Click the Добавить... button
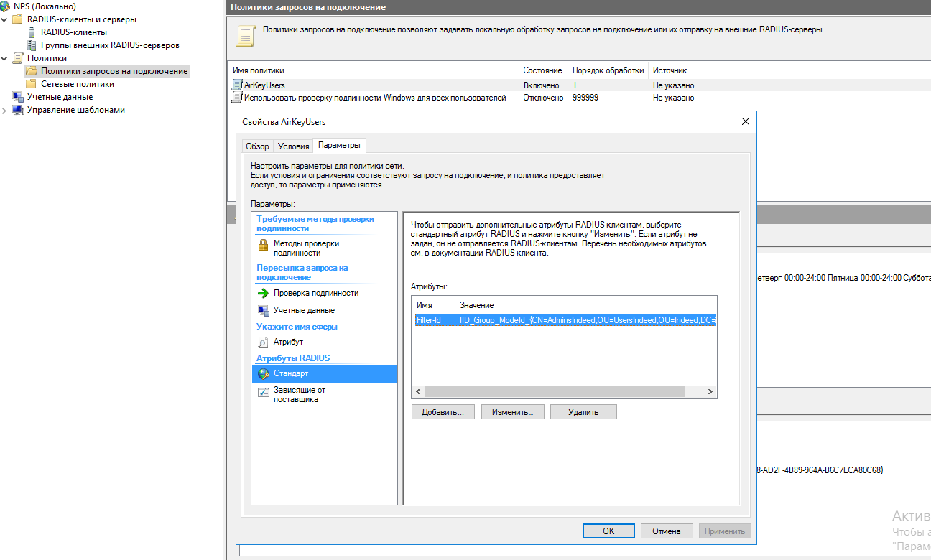The width and height of the screenshot is (931, 560). 443,412
